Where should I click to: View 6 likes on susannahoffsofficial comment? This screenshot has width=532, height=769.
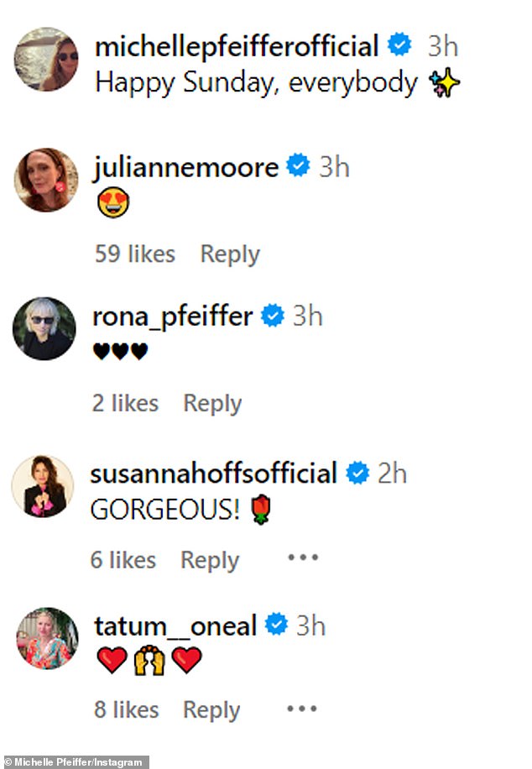pos(123,560)
